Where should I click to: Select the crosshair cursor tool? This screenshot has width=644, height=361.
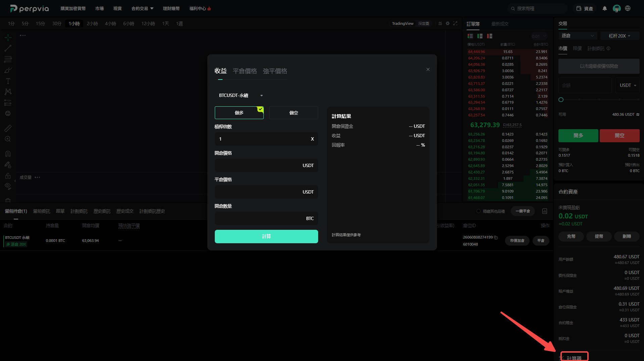8,37
